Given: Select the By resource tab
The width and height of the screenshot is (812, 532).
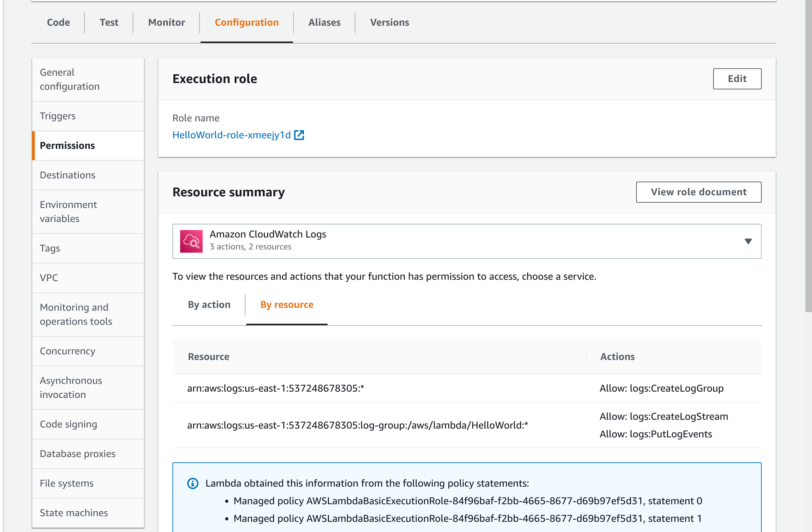Looking at the screenshot, I should click(x=287, y=305).
